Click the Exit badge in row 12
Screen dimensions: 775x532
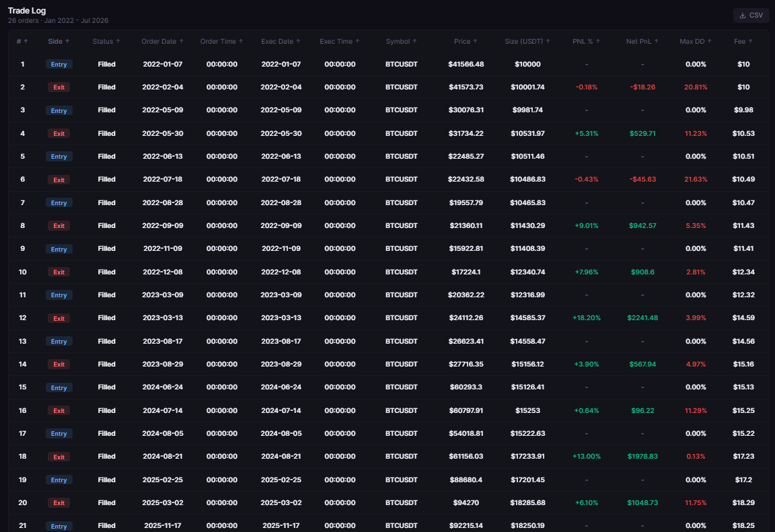click(59, 318)
